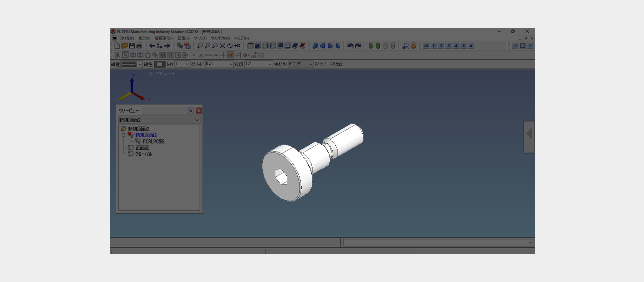Toggle the checkbox left of クロス
This screenshot has height=282, width=644.
click(x=317, y=64)
